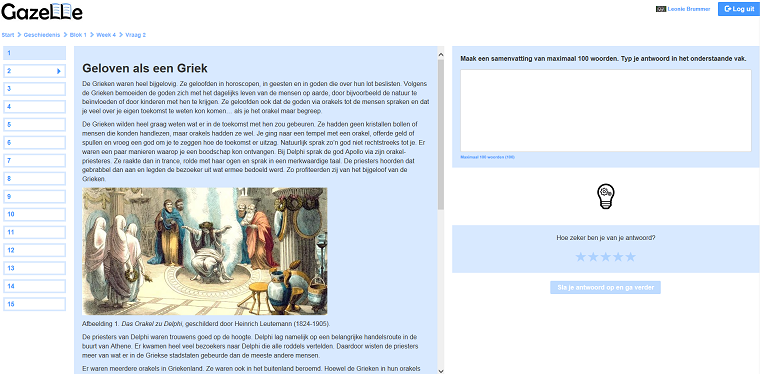Select question 11 in sidebar

pos(34,233)
